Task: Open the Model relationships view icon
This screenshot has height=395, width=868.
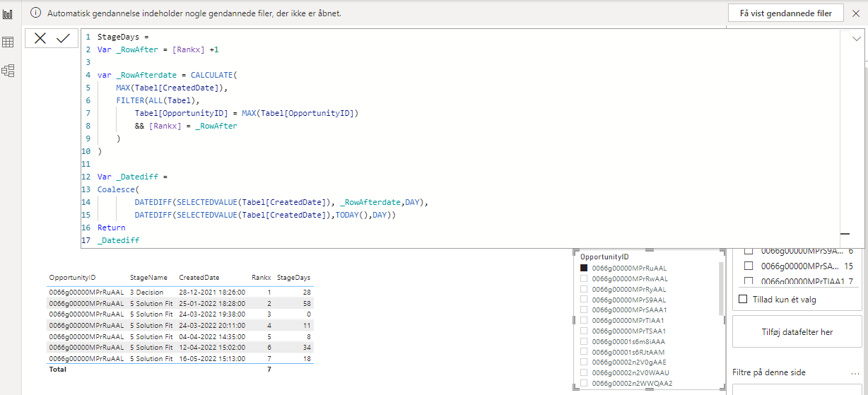Action: [8, 71]
